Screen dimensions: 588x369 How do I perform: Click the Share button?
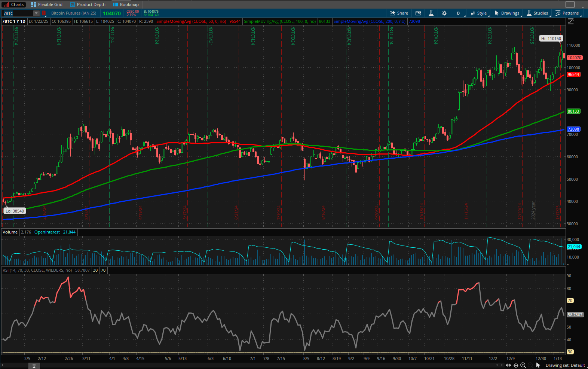[x=399, y=13]
